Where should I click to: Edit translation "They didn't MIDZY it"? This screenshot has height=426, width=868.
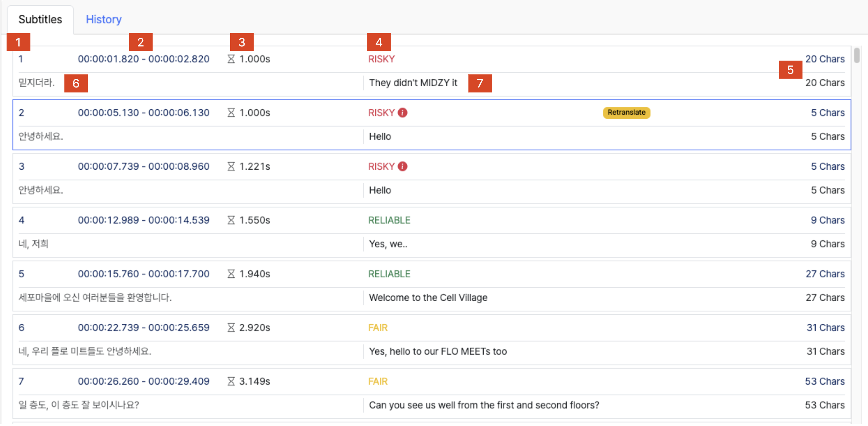click(x=413, y=83)
